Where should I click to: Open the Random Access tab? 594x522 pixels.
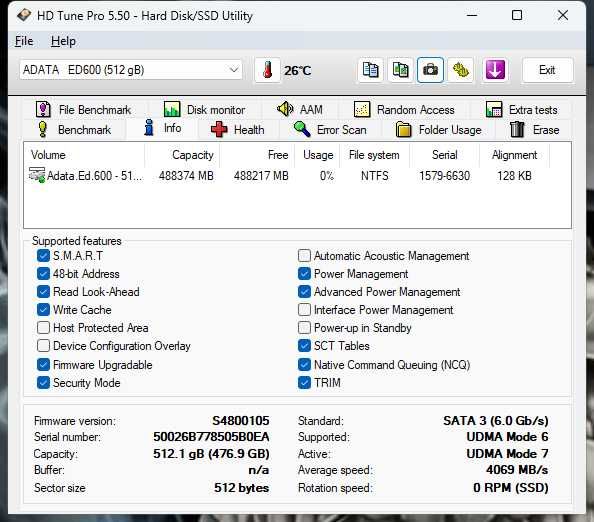(404, 109)
